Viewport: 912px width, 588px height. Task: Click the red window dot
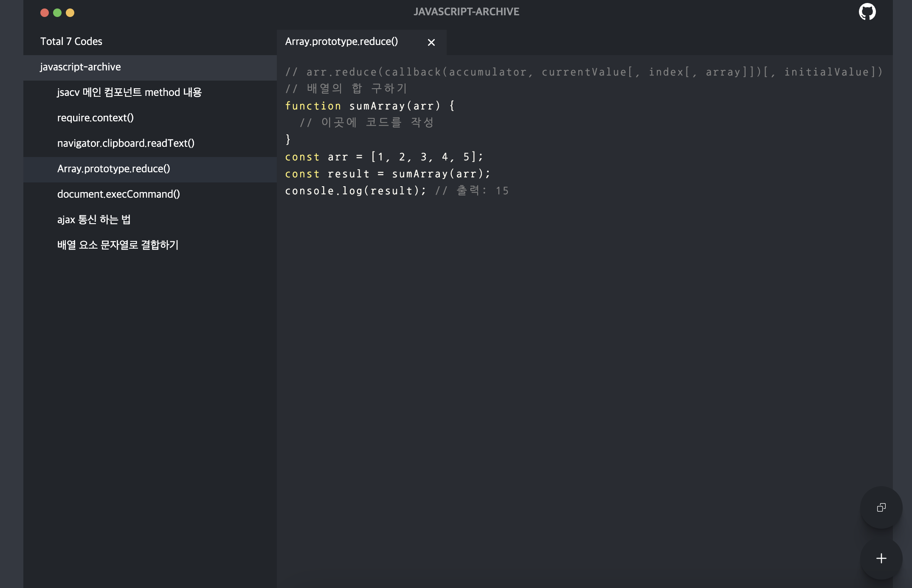tap(45, 13)
